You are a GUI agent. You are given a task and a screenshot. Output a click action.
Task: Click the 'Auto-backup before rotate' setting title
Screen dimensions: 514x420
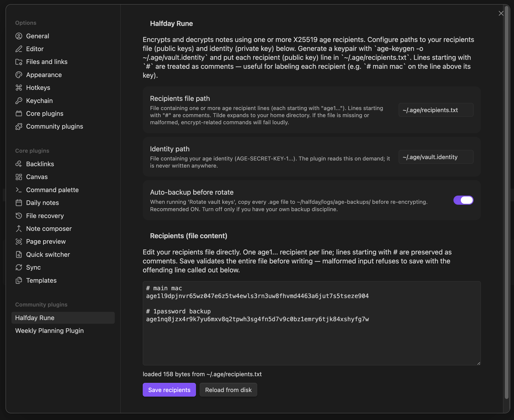192,192
